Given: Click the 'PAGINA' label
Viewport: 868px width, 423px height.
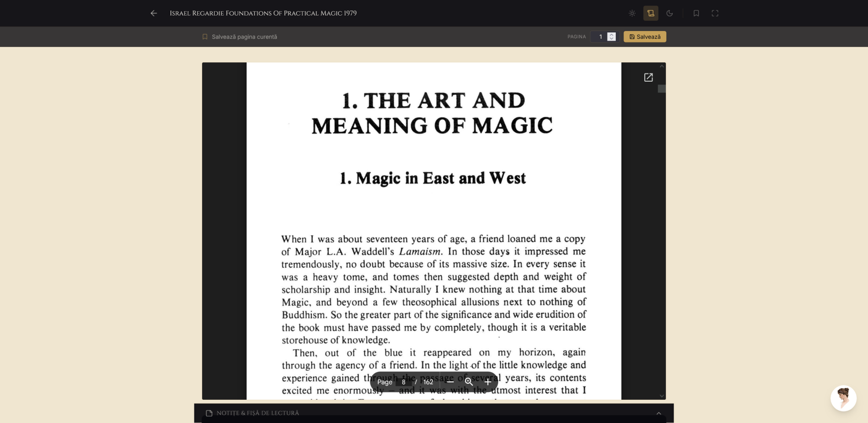Looking at the screenshot, I should point(577,37).
